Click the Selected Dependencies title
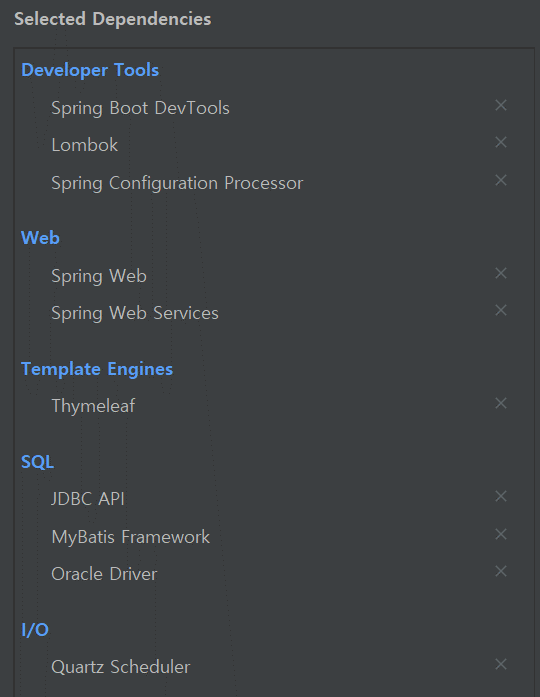Image resolution: width=540 pixels, height=697 pixels. (112, 19)
